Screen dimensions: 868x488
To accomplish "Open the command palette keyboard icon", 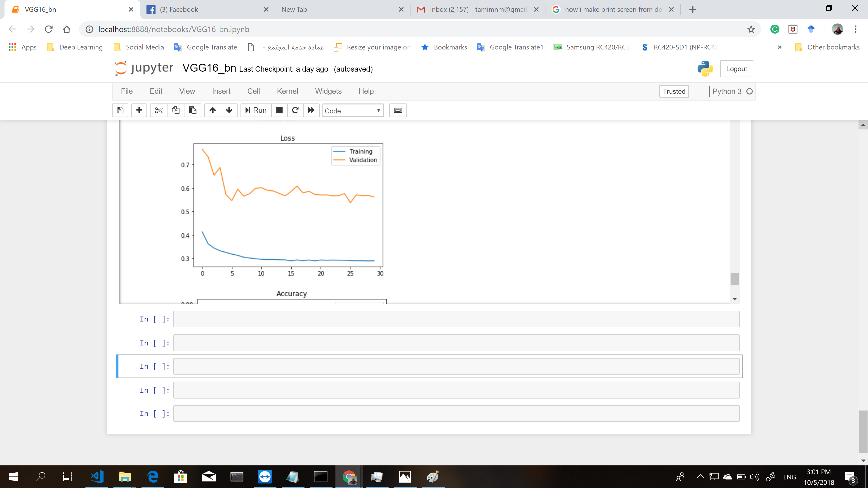I will 398,110.
